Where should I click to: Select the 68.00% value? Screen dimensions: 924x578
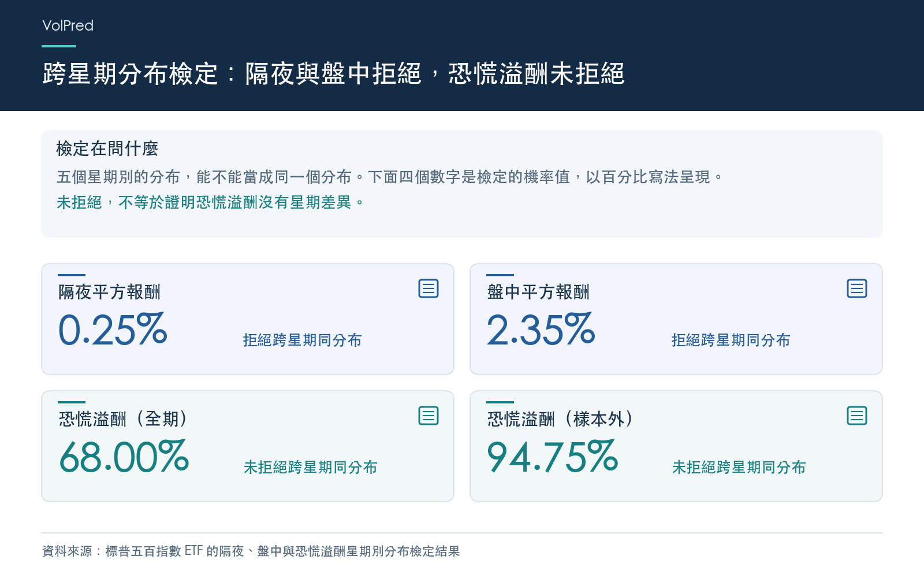pyautogui.click(x=124, y=457)
